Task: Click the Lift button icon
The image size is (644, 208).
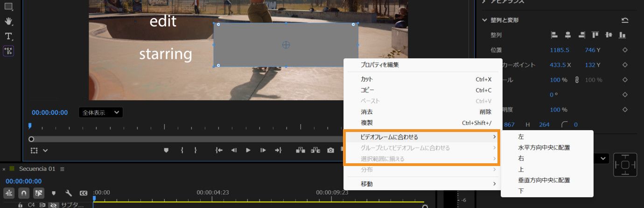Action: [300, 150]
